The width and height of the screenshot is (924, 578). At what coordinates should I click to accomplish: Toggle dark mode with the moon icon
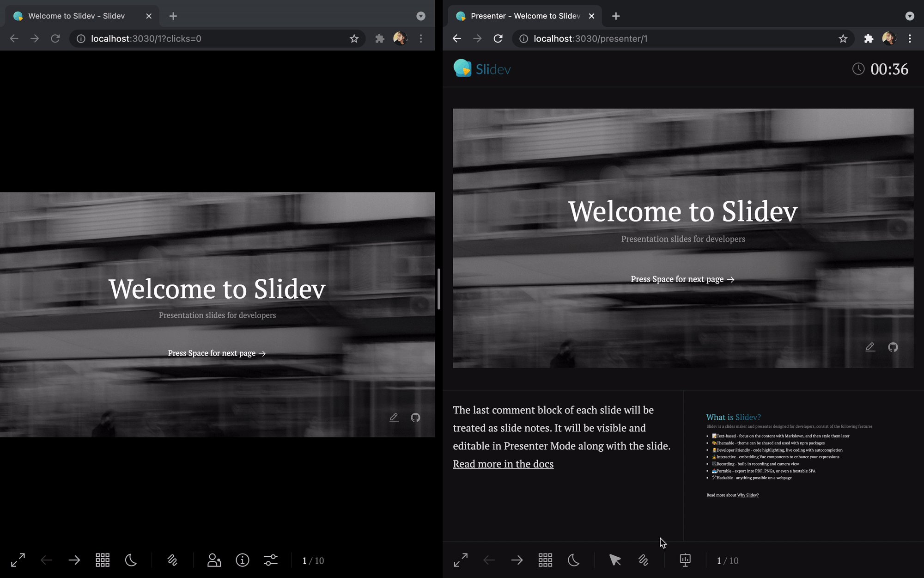coord(131,560)
